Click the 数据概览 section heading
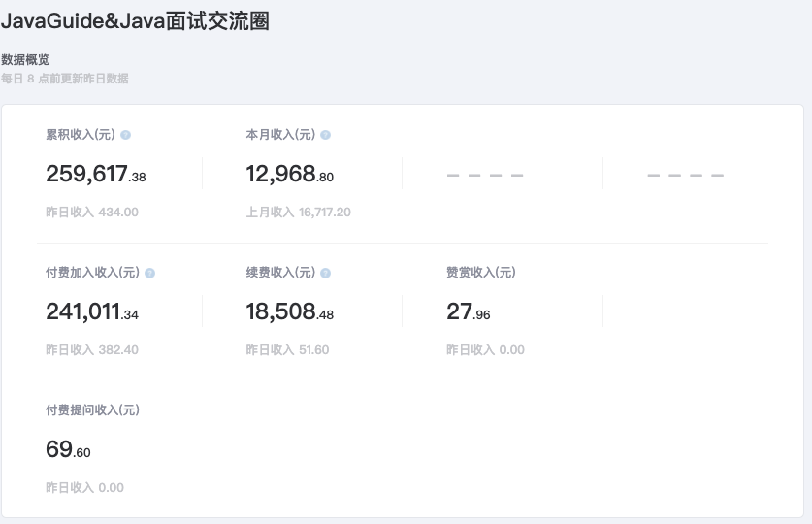This screenshot has width=812, height=524. (25, 59)
